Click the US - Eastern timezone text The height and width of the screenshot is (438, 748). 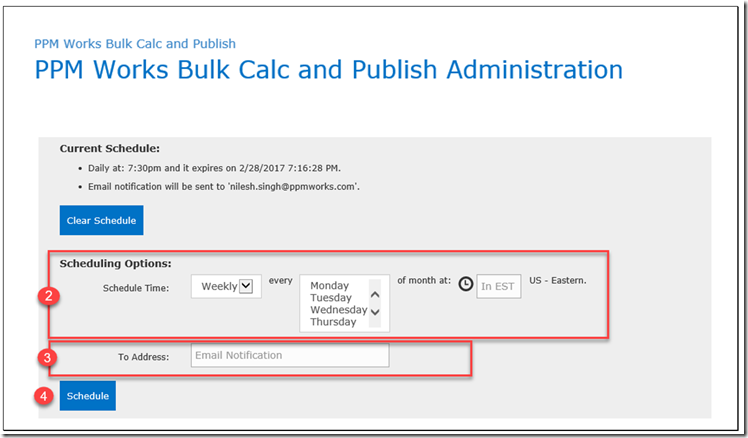[x=558, y=281]
